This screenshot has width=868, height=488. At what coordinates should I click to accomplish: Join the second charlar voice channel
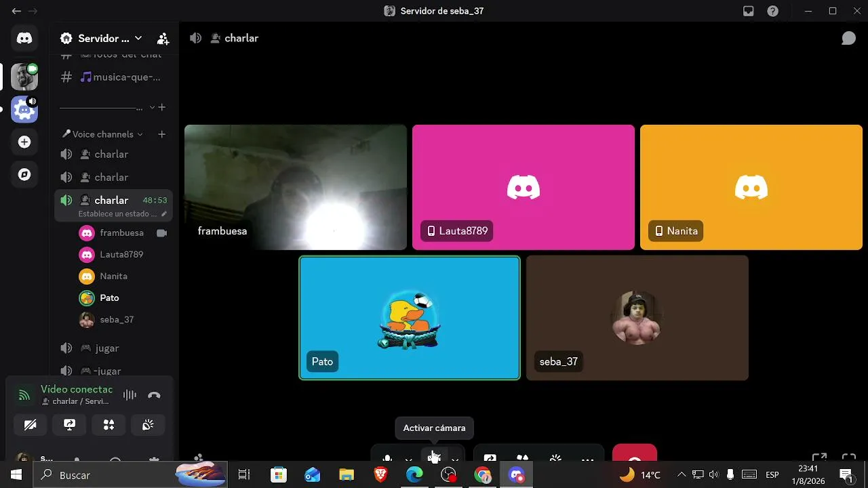point(113,178)
